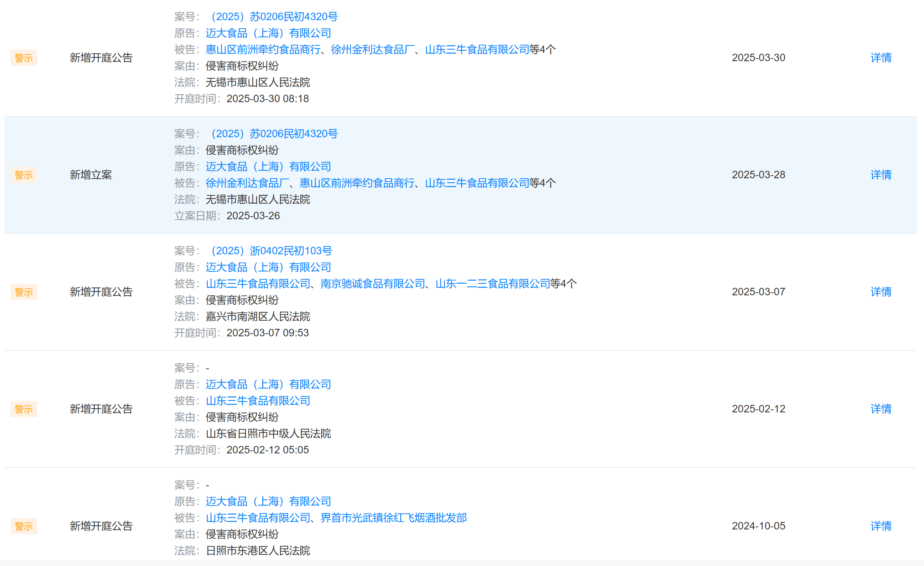This screenshot has width=924, height=566.
Task: Open defendant 惠山区前洲牵约食品商行 in the 新增立案 row
Action: 357,183
